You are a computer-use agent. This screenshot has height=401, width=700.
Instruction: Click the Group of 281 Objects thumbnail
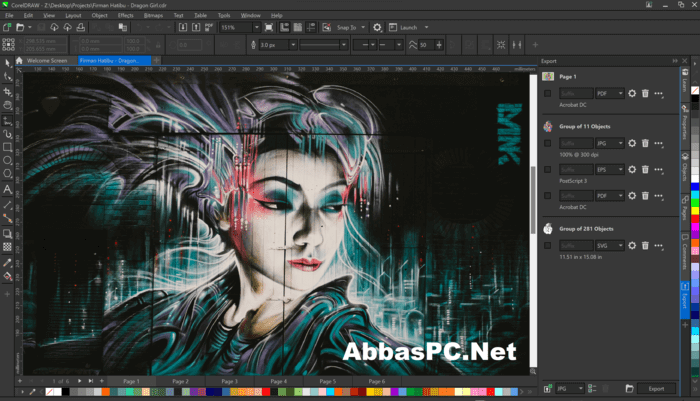click(x=548, y=229)
